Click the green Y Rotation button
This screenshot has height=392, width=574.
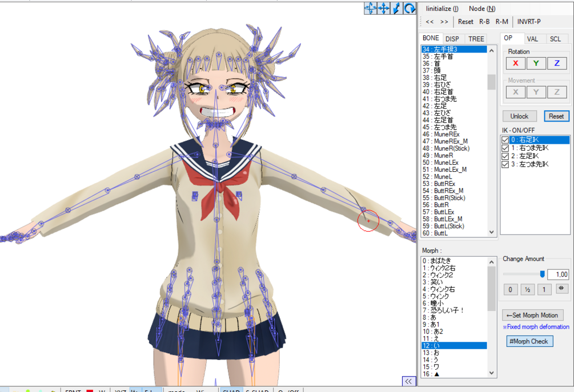[536, 63]
